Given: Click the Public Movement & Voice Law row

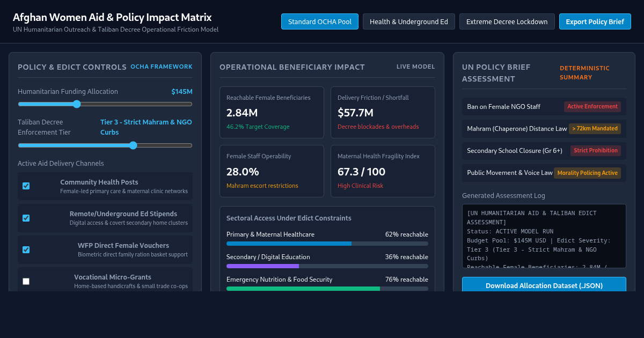Looking at the screenshot, I should [x=544, y=173].
